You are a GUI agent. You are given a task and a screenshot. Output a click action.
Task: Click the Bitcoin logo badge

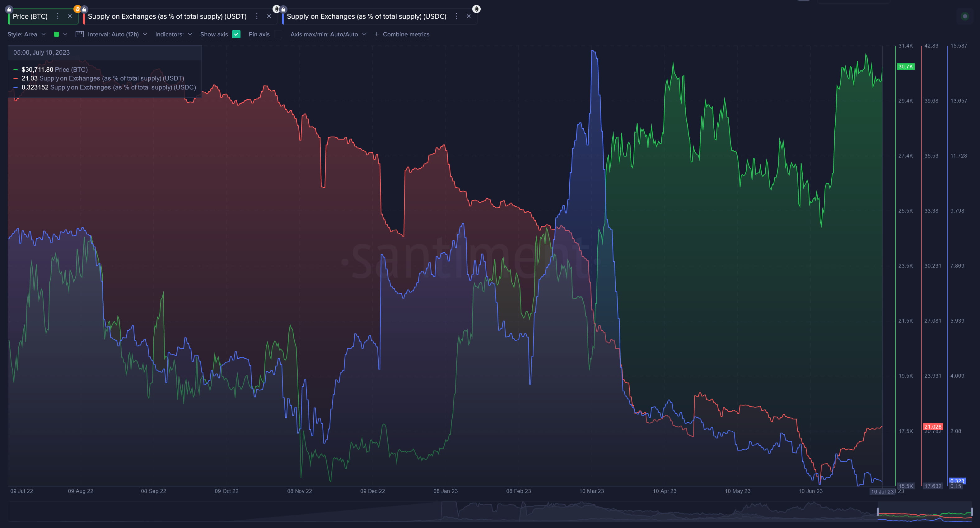pyautogui.click(x=77, y=9)
